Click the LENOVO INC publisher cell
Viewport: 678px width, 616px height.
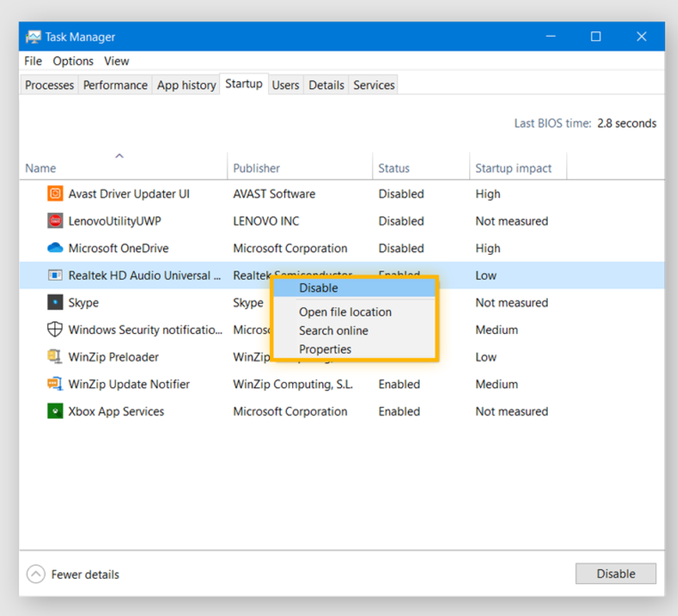tap(266, 221)
